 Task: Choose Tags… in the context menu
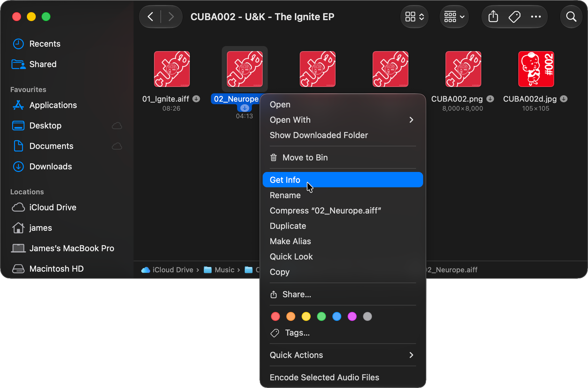click(x=343, y=333)
